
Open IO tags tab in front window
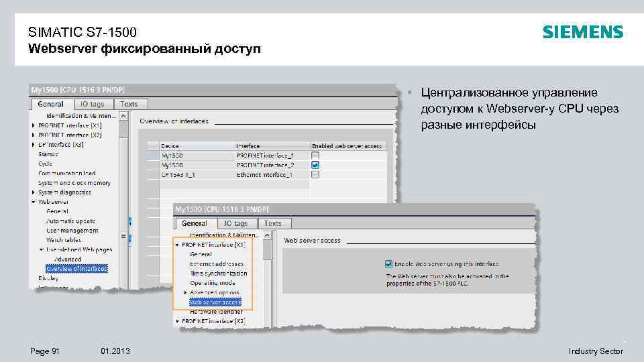click(x=236, y=223)
